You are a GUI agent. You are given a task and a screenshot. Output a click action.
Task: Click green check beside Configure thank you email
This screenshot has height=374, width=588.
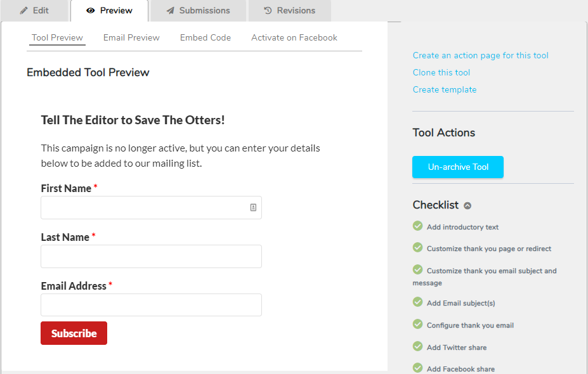pyautogui.click(x=417, y=324)
